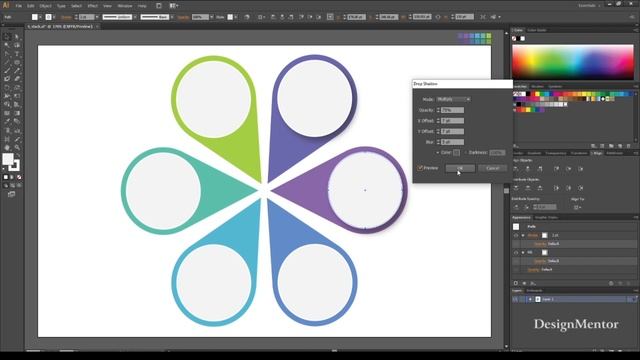Click Horizontal Align Right in Align panel

pyautogui.click(x=540, y=169)
